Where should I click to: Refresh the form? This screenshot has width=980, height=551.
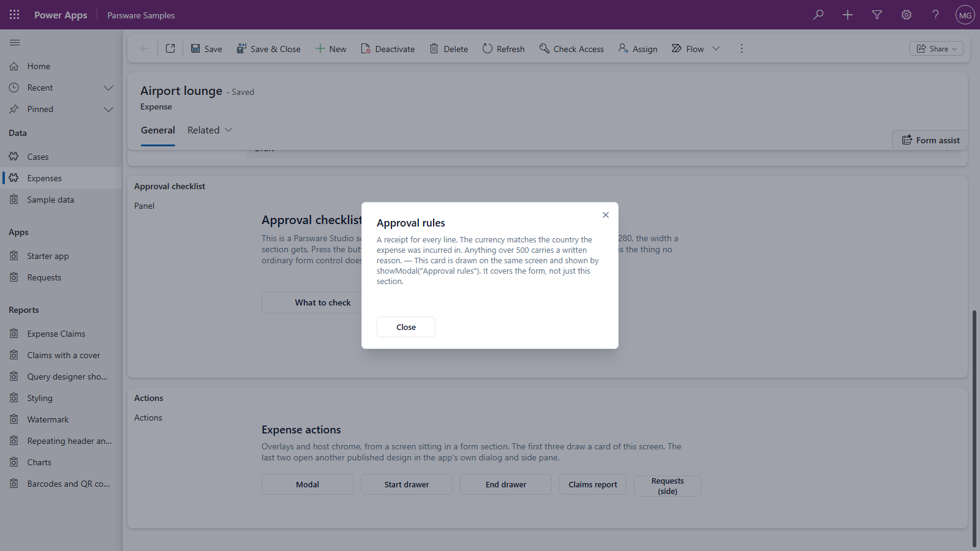503,48
